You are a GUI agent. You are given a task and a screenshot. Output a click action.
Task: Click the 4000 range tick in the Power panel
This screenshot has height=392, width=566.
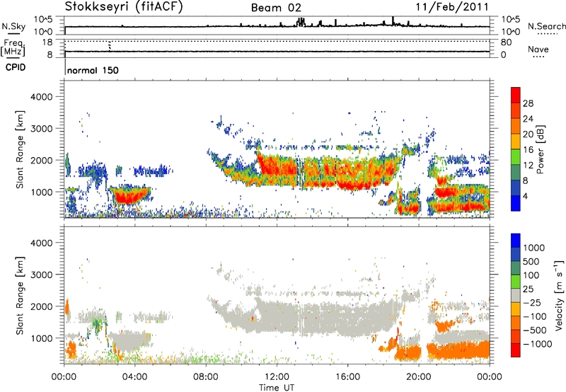[42, 97]
